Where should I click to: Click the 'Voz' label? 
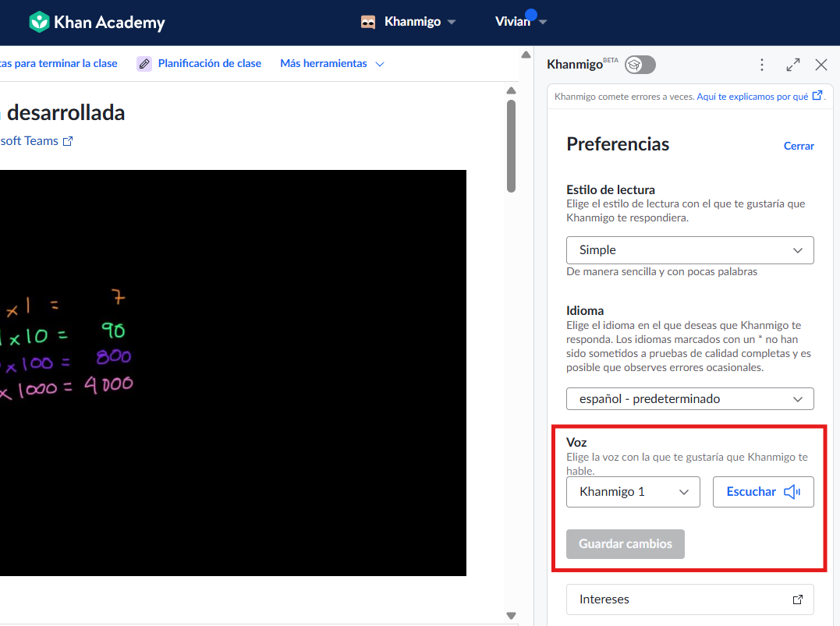click(576, 442)
